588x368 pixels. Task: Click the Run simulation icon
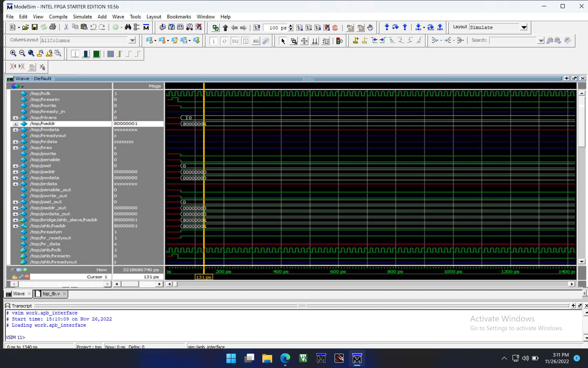[300, 28]
